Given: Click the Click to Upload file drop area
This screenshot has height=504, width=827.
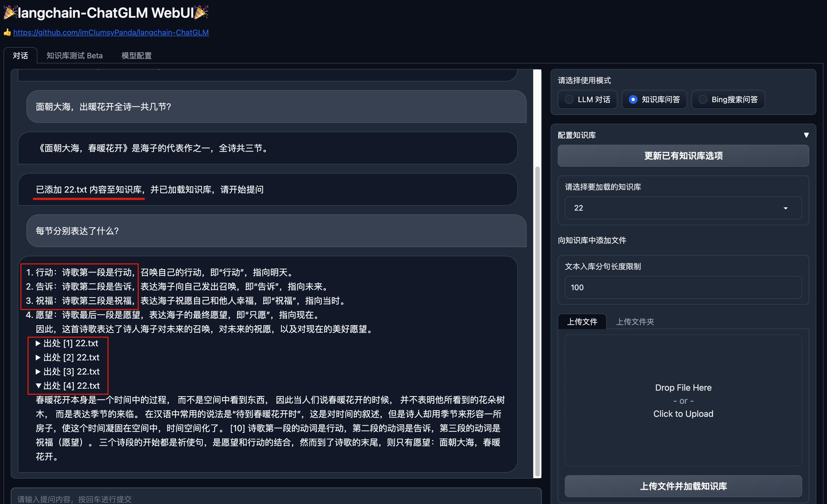Looking at the screenshot, I should [683, 414].
